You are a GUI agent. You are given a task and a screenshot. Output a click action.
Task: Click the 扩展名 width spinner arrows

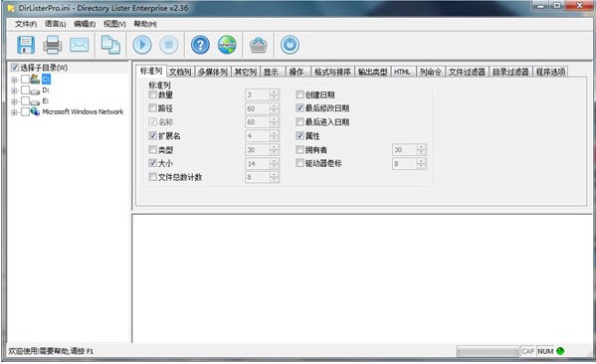[x=274, y=136]
